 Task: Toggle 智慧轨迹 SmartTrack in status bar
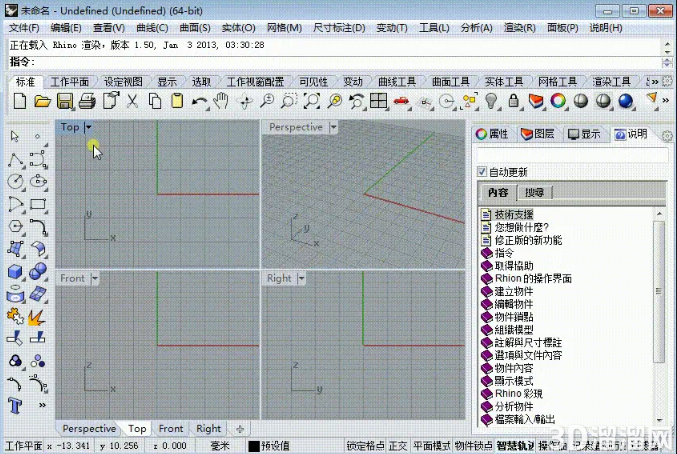[x=515, y=446]
